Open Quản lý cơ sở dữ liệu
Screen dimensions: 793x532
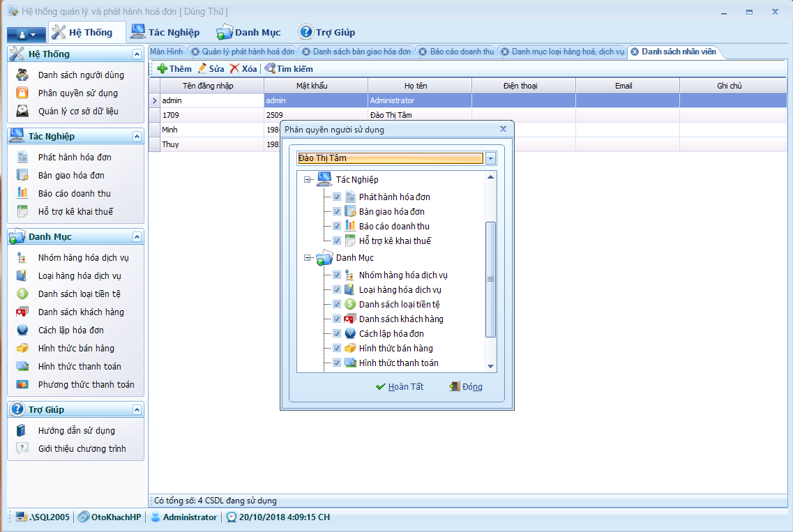point(78,112)
